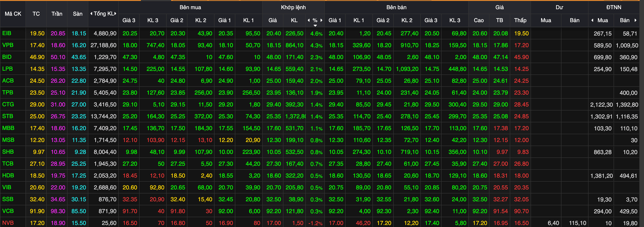Open the MBB stock symbol
This screenshot has height=227, width=644.
pyautogui.click(x=8, y=128)
